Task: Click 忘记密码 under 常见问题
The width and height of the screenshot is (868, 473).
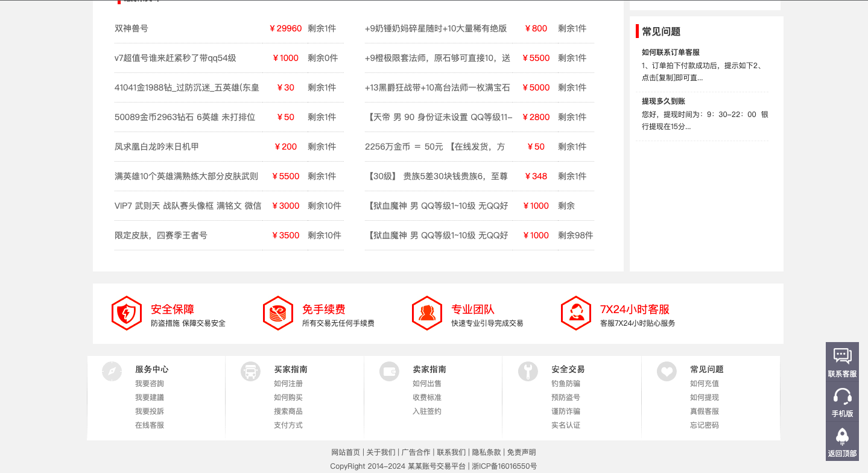Action: [x=704, y=425]
